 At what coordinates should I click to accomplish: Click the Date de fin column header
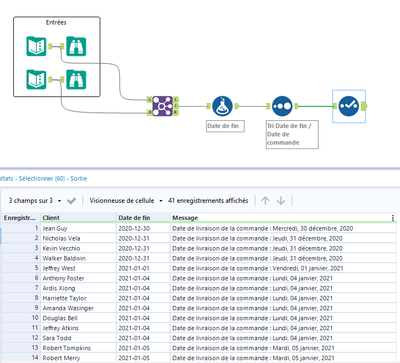143,218
